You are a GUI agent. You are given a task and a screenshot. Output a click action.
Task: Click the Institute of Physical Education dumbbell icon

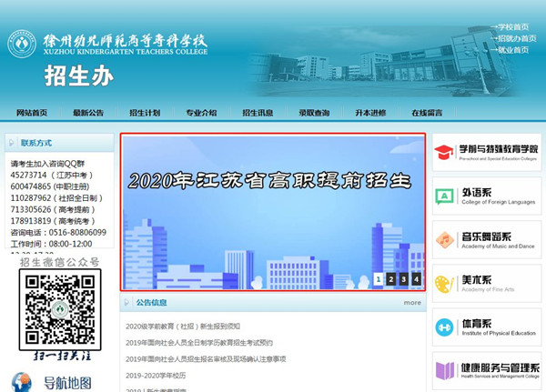coord(445,327)
